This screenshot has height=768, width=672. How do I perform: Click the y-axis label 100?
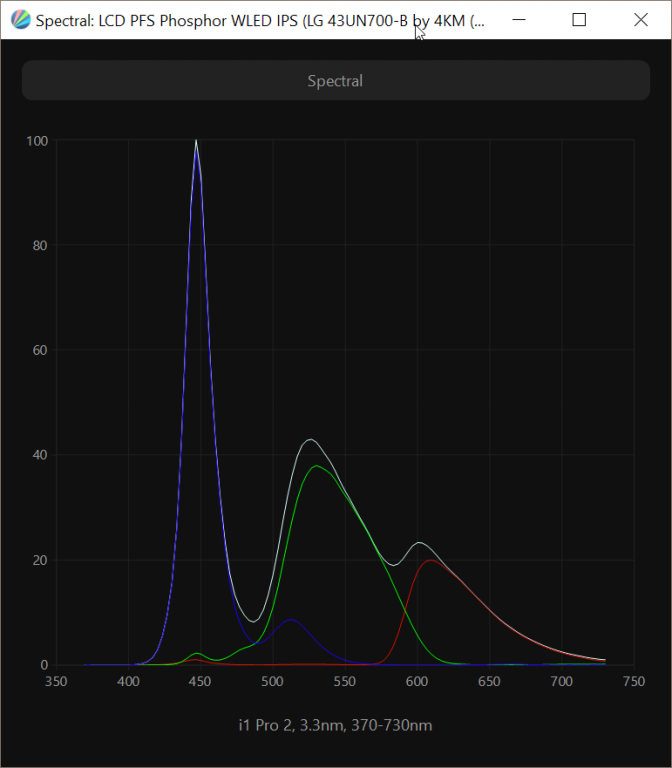[37, 141]
